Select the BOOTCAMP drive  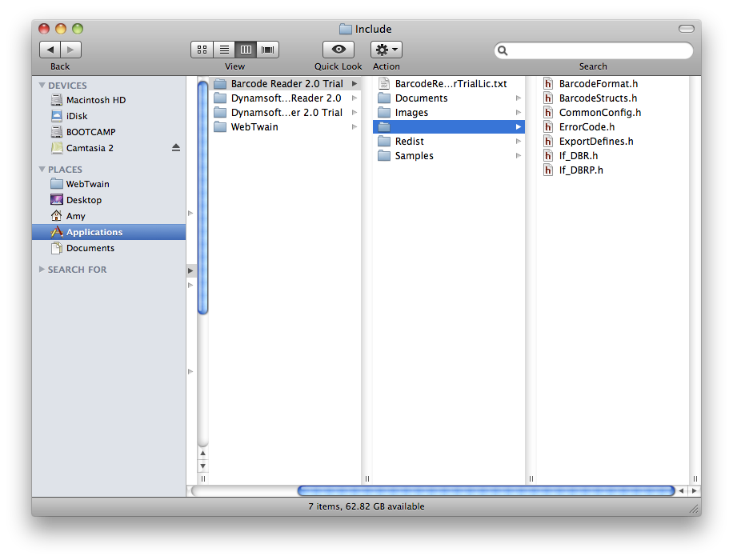point(90,132)
